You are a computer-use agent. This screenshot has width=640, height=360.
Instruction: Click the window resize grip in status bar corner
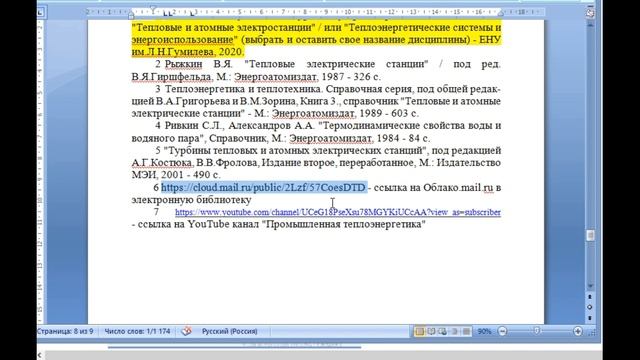593,333
